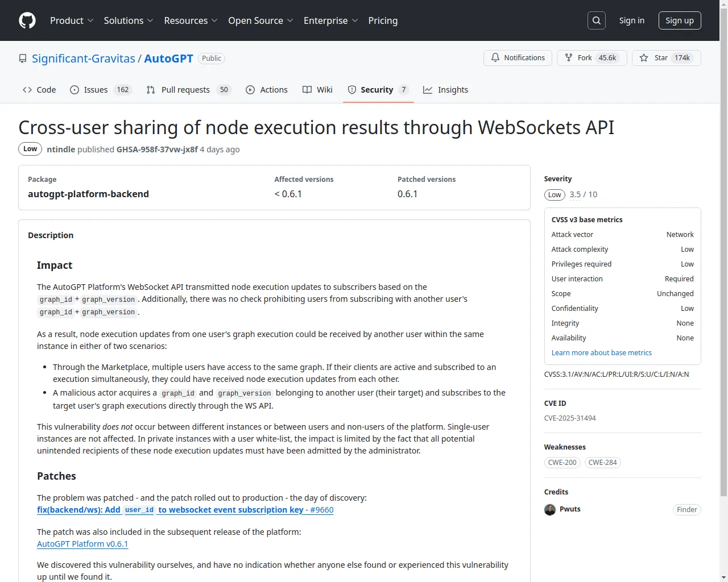Click the Wiki book icon

(307, 90)
